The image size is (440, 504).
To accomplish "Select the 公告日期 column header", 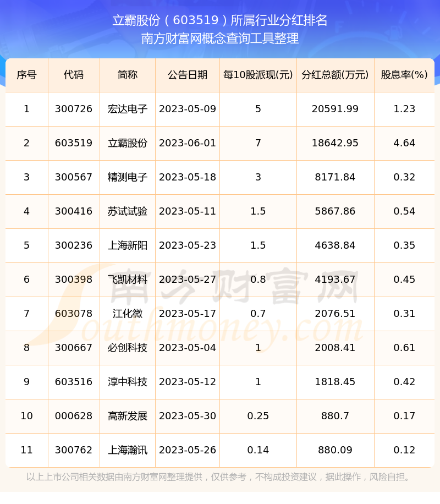I will [x=188, y=75].
